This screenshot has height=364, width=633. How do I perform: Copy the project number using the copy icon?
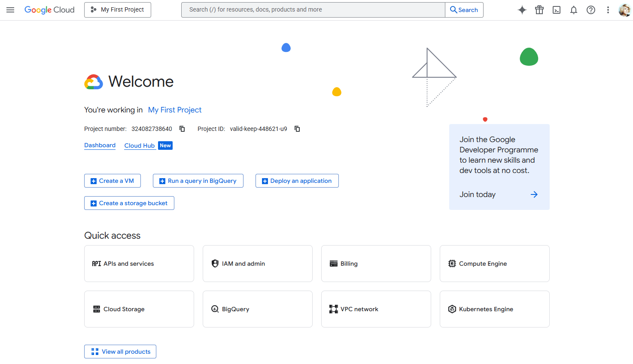[x=182, y=128]
